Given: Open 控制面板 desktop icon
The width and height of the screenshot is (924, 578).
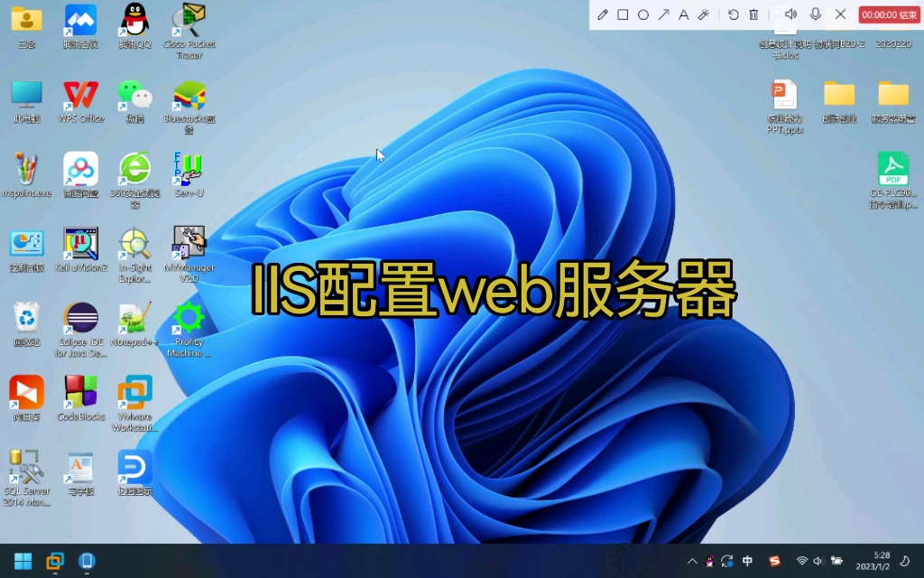Looking at the screenshot, I should (x=26, y=251).
